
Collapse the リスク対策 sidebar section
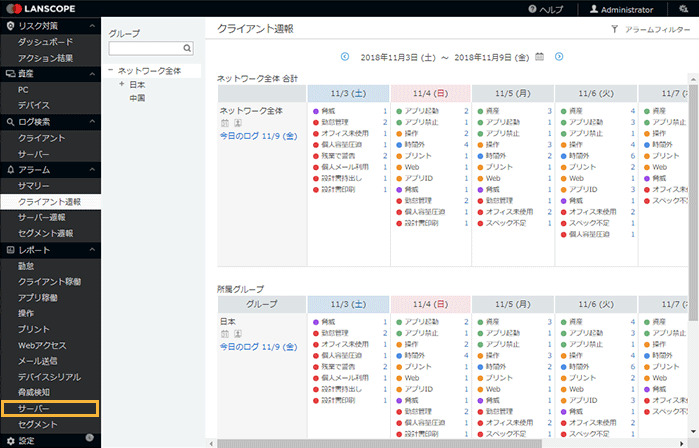92,25
